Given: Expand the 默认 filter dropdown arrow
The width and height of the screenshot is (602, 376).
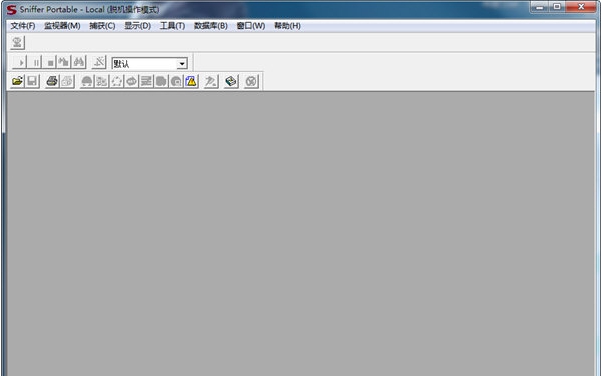Looking at the screenshot, I should (182, 64).
